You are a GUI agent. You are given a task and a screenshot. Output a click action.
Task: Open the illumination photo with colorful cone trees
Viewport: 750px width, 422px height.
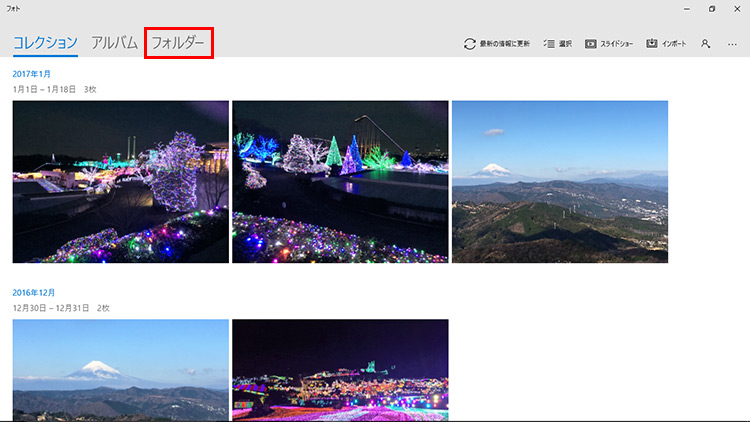tap(340, 181)
